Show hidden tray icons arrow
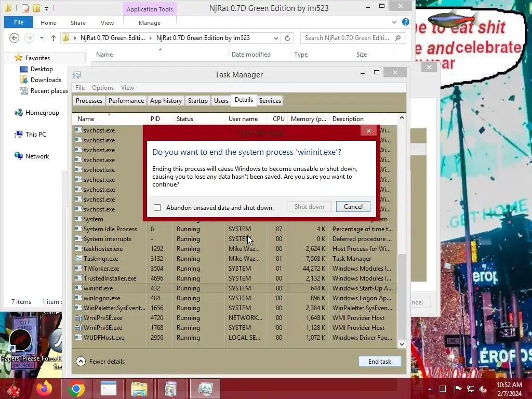This screenshot has width=532, height=399. [x=430, y=389]
